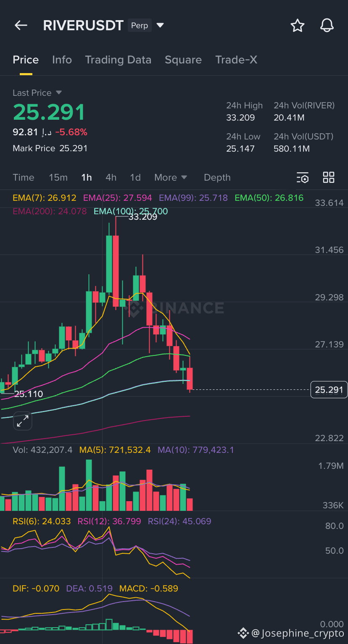Tap the DIF: -0.070 label
This screenshot has height=644, width=348.
tap(36, 589)
